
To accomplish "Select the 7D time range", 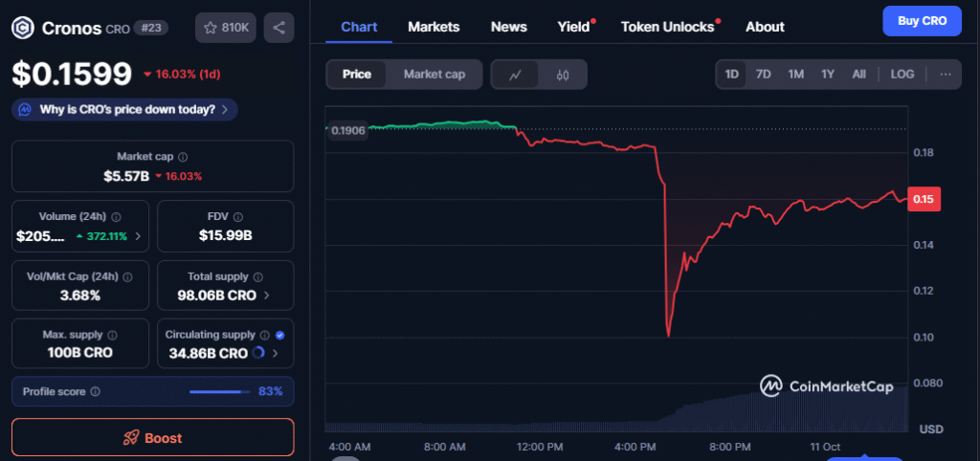I will click(763, 75).
